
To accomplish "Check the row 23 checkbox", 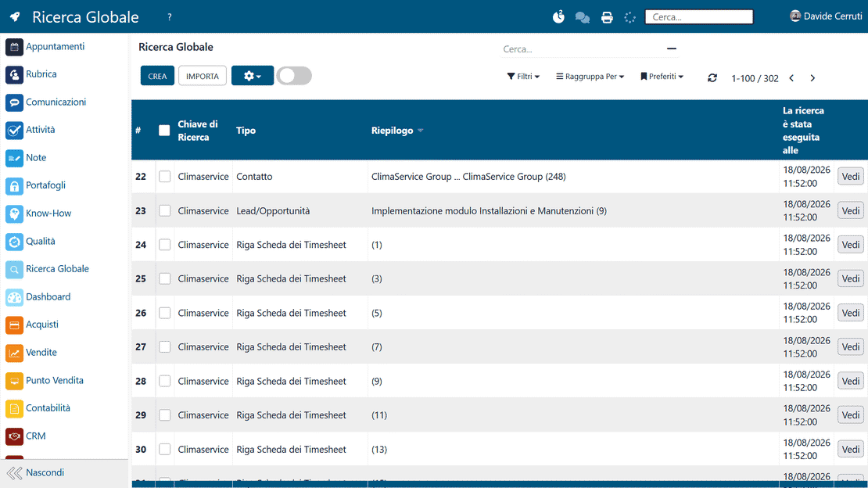I will 164,211.
